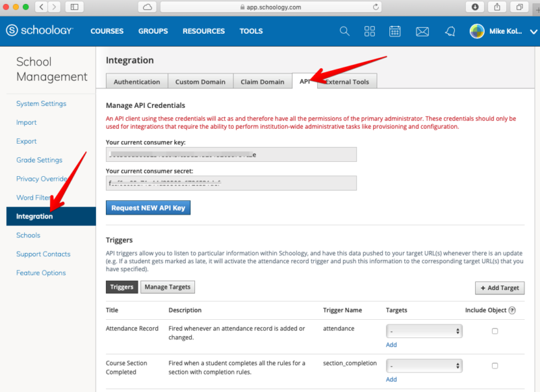Switch to External Tools tab
Image resolution: width=540 pixels, height=392 pixels.
tap(347, 82)
